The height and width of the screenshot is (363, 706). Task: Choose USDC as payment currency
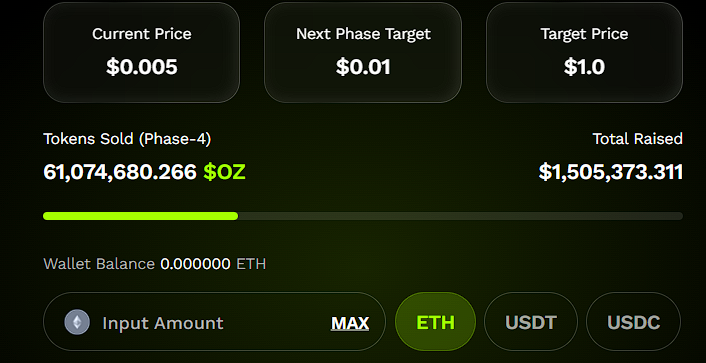click(x=634, y=322)
